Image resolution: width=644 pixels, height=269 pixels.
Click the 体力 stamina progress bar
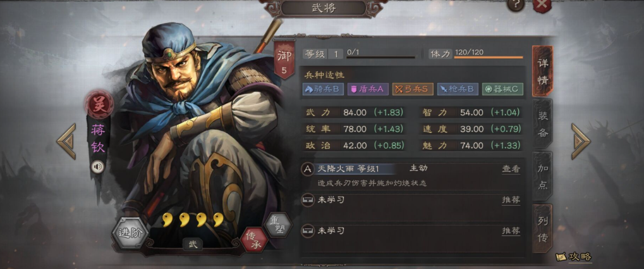pos(489,57)
